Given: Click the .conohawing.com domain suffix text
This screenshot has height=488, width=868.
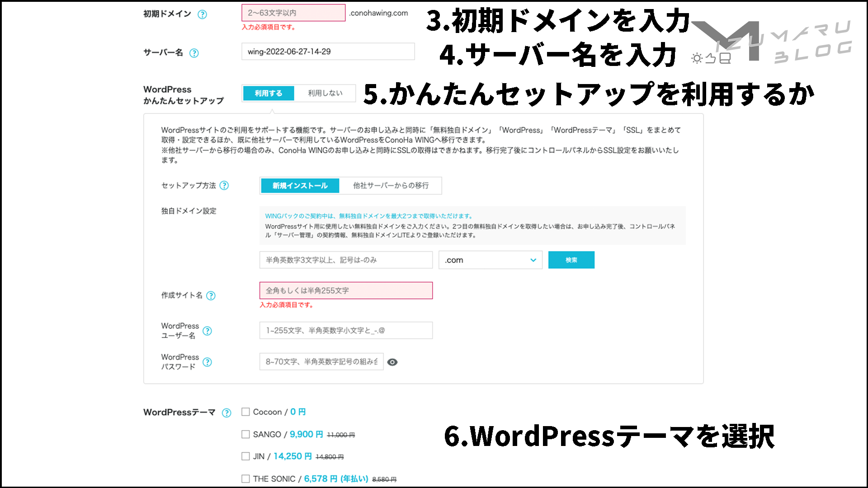Looking at the screenshot, I should coord(378,13).
